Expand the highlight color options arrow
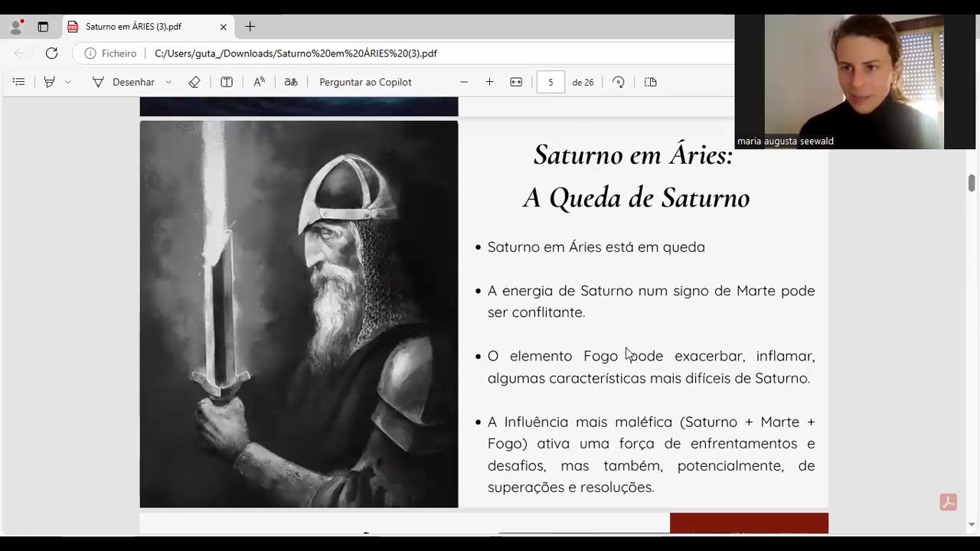 pos(68,82)
